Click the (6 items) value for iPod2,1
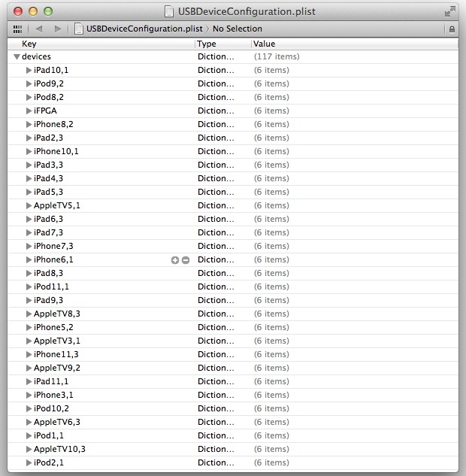 click(271, 462)
